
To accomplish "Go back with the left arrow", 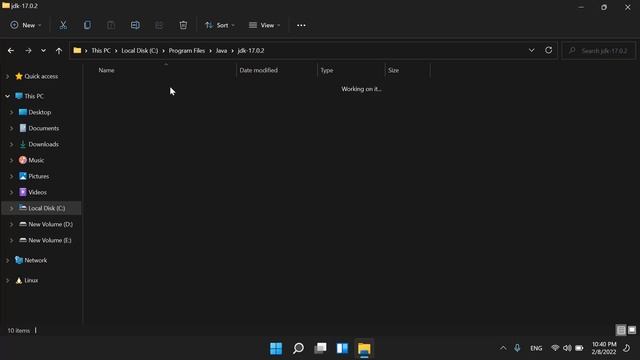I will click(x=11, y=51).
